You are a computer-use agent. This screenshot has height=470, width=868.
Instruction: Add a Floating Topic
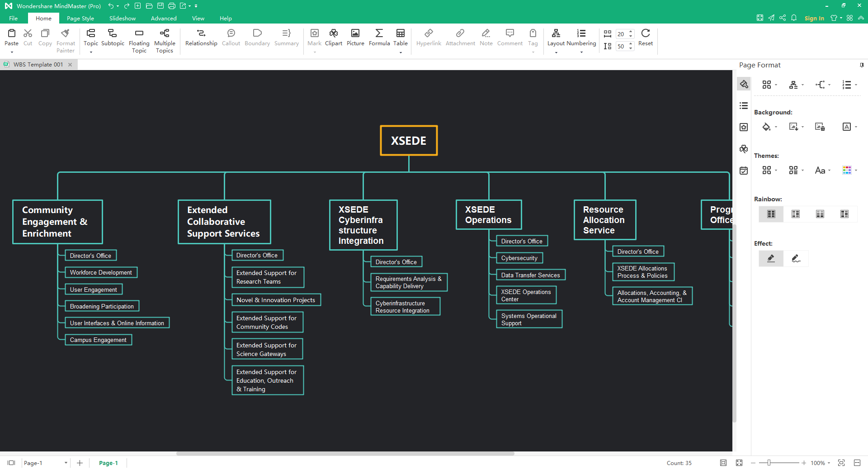point(139,41)
